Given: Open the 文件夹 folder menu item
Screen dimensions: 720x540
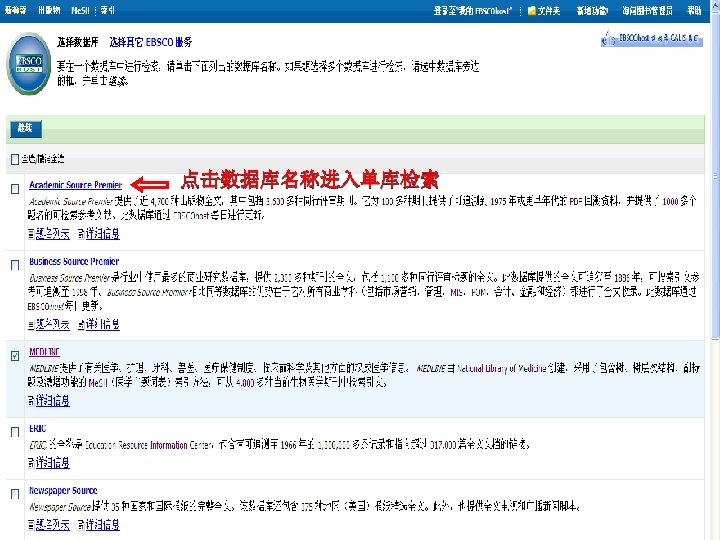Looking at the screenshot, I should (x=549, y=11).
